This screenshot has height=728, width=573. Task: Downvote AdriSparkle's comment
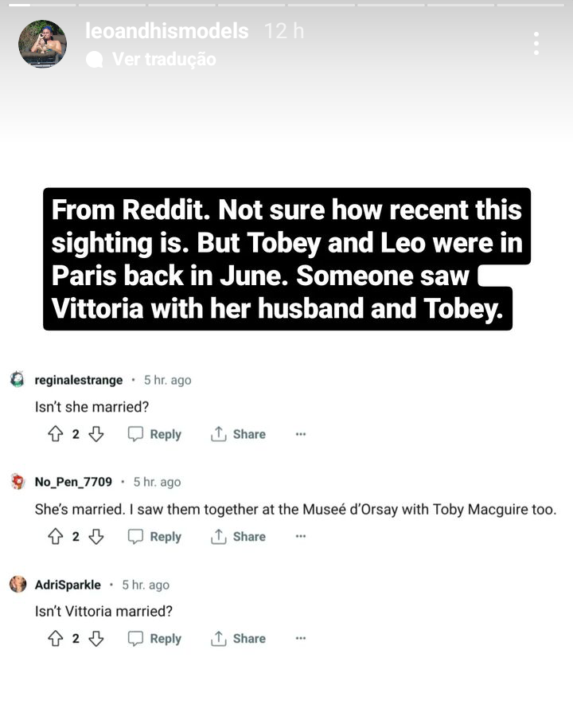tap(95, 638)
